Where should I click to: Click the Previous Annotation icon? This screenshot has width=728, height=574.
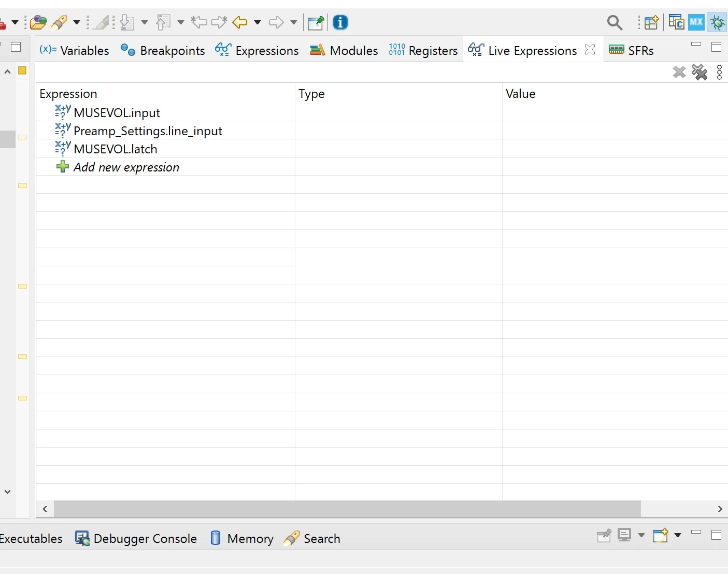tap(164, 22)
